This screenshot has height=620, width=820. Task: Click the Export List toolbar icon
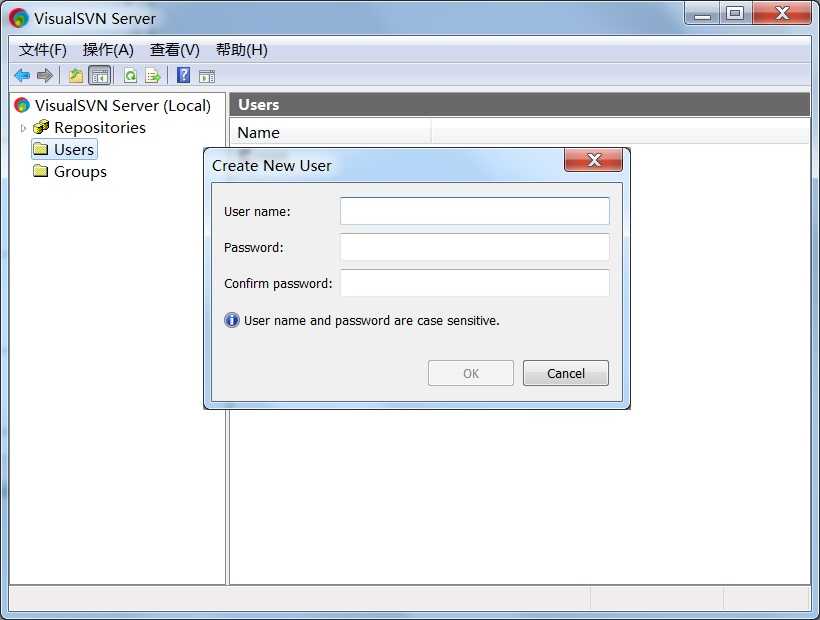click(153, 76)
